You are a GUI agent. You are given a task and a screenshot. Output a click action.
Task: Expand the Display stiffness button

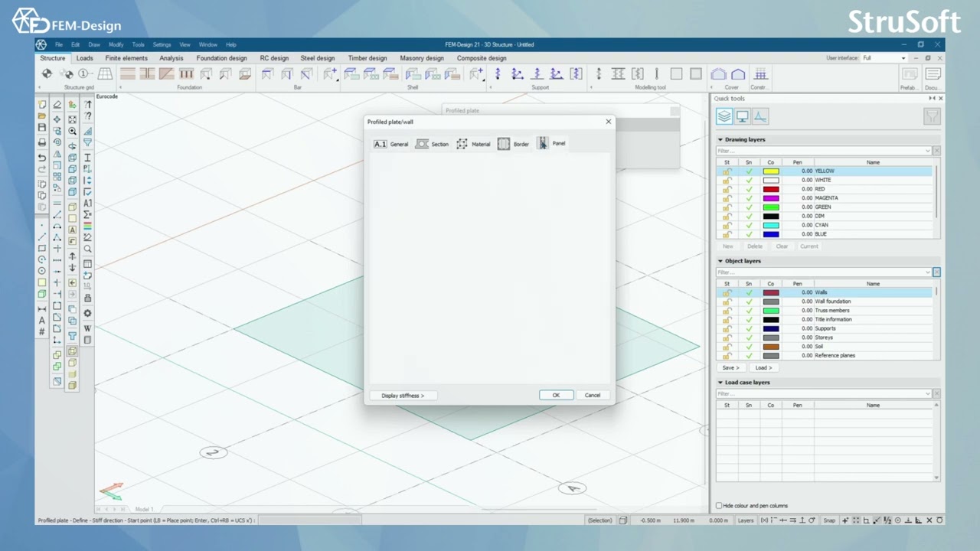403,396
